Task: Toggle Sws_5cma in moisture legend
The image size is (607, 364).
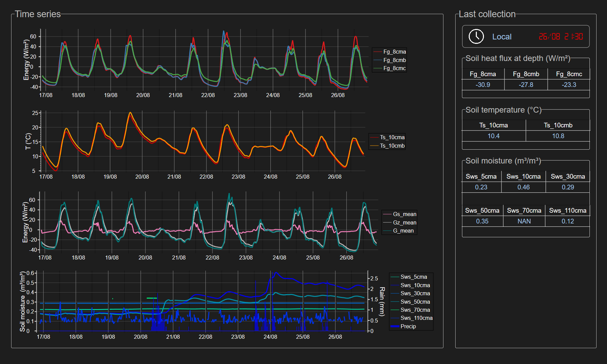Action: pyautogui.click(x=413, y=277)
